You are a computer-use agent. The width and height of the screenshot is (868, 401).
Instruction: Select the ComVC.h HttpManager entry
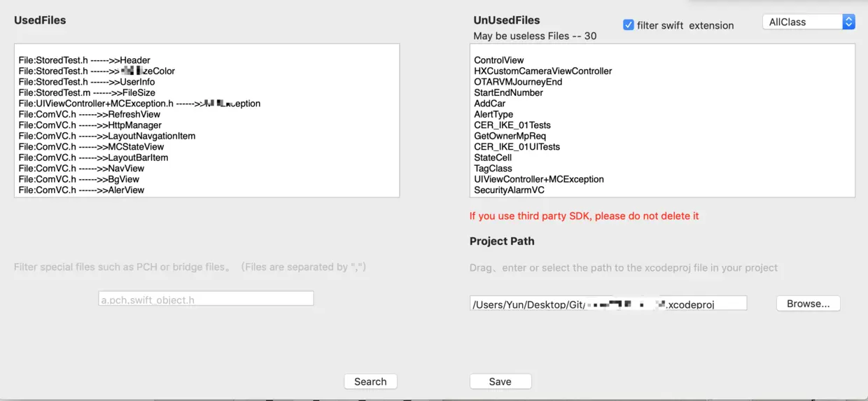[x=90, y=125]
